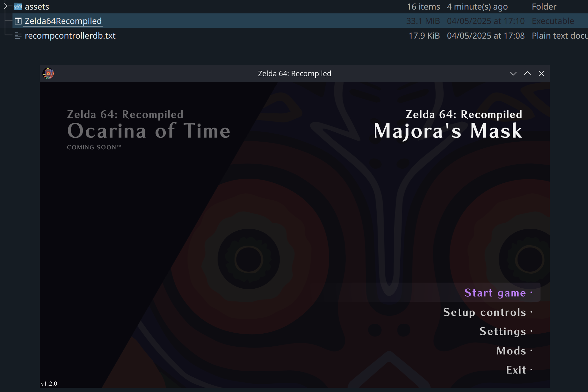Click Start game in the launcher menu
588x392 pixels.
(x=495, y=292)
